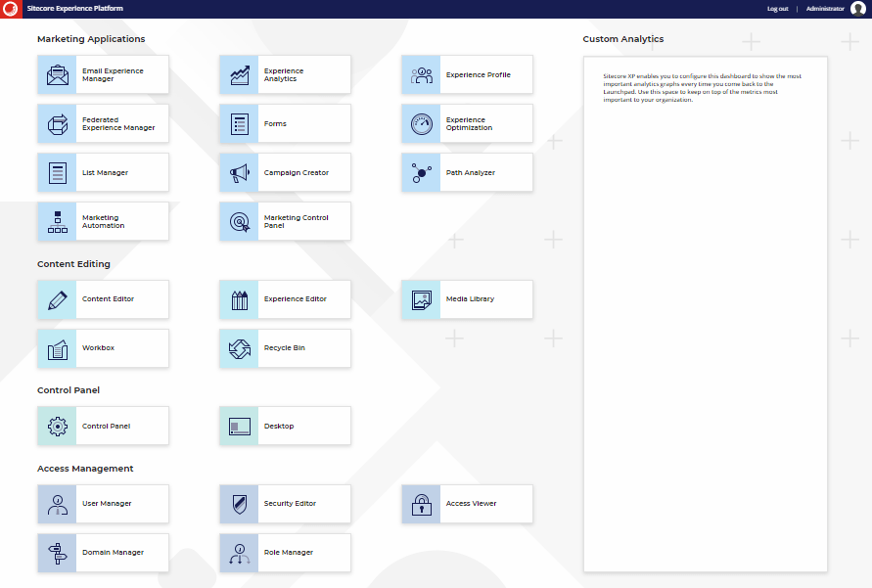Screen dimensions: 872x588
Task: Open the Access Viewer padlock icon
Action: [421, 504]
